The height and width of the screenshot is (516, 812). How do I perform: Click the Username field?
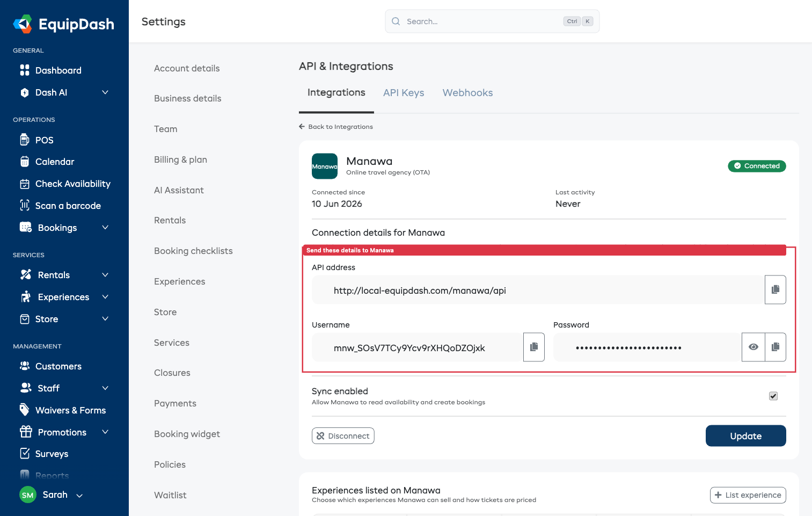tap(417, 347)
